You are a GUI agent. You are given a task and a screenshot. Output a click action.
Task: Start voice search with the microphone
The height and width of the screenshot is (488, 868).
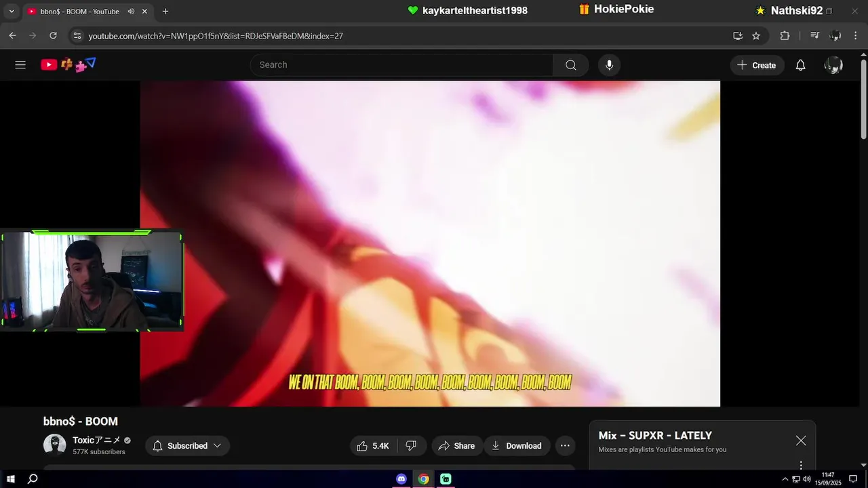(x=609, y=65)
